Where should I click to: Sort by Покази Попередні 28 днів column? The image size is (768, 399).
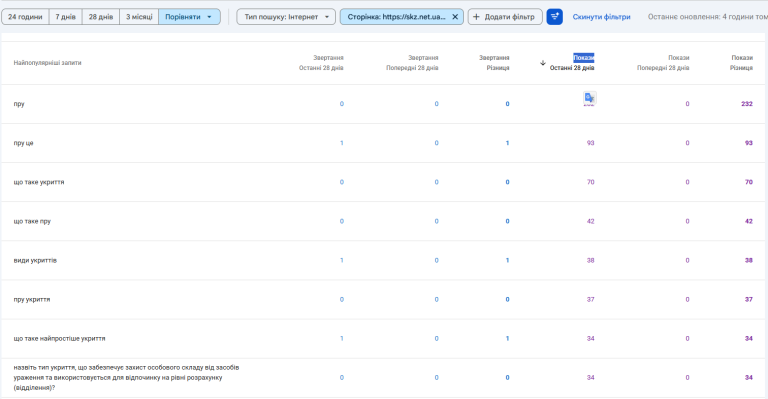(663, 63)
